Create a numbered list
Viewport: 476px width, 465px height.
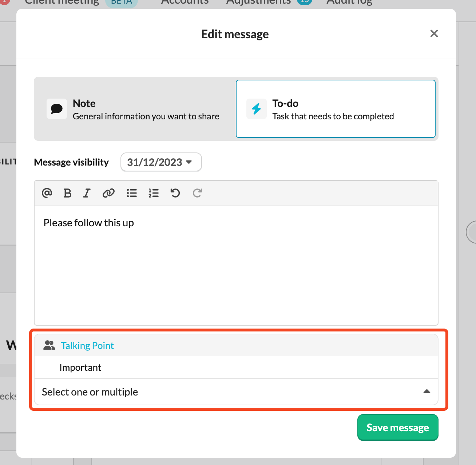pos(154,193)
